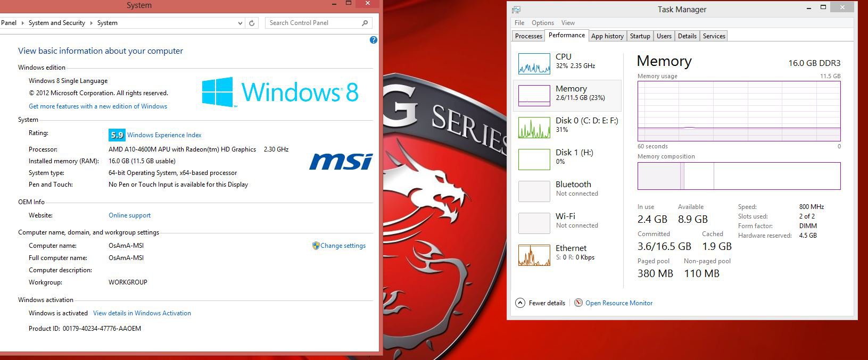
Task: Switch to the App history tab
Action: click(x=607, y=36)
